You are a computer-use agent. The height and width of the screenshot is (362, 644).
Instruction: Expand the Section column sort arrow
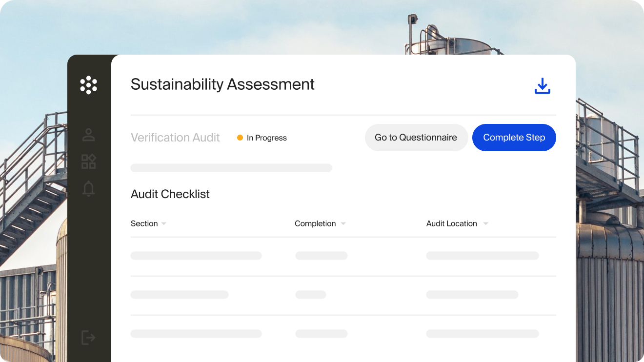click(164, 224)
